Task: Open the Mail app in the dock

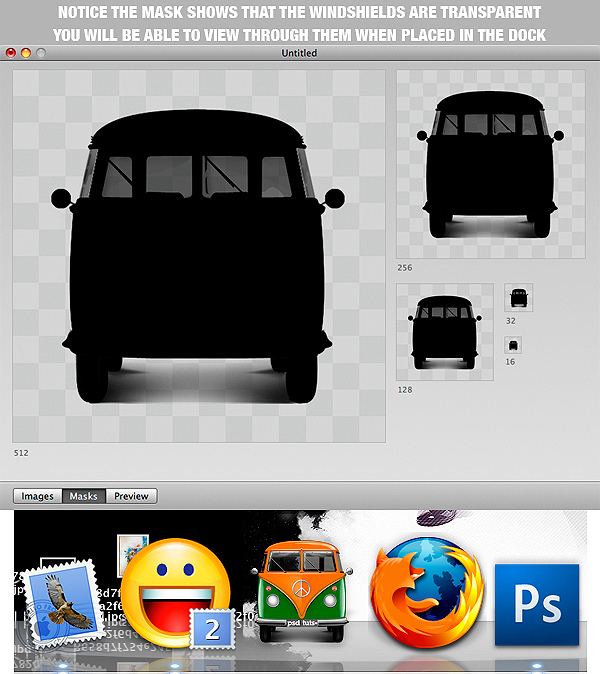Action: (x=62, y=603)
